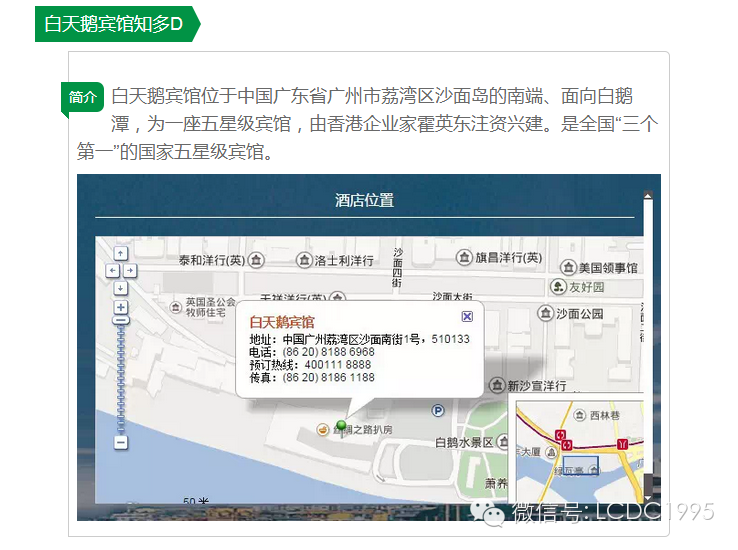Click the parking P icon
This screenshot has width=738, height=550.
coord(438,411)
